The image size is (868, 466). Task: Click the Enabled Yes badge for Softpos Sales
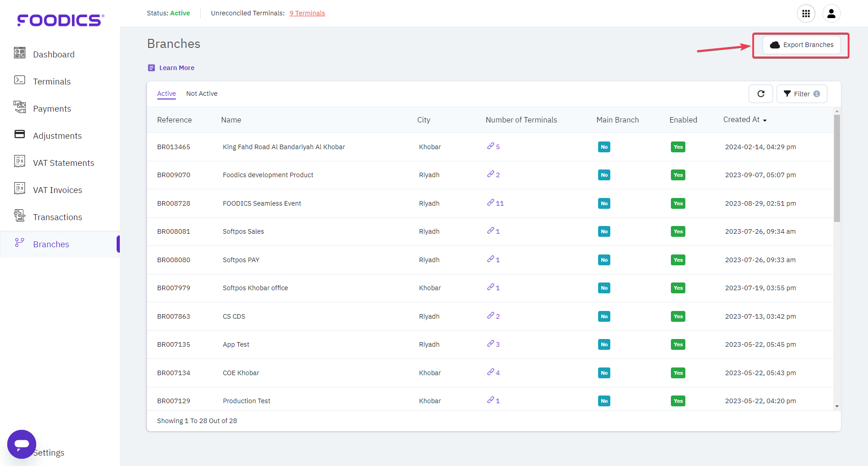[x=678, y=231]
